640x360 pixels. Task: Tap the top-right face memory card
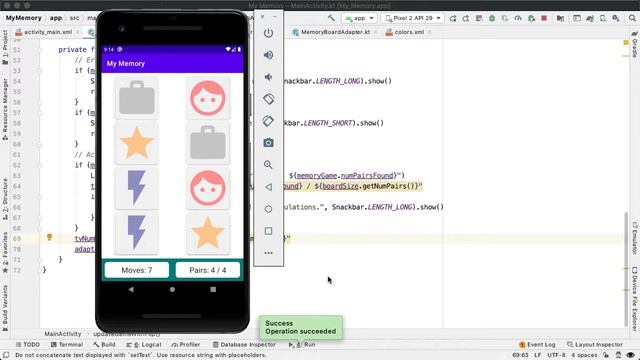(208, 98)
